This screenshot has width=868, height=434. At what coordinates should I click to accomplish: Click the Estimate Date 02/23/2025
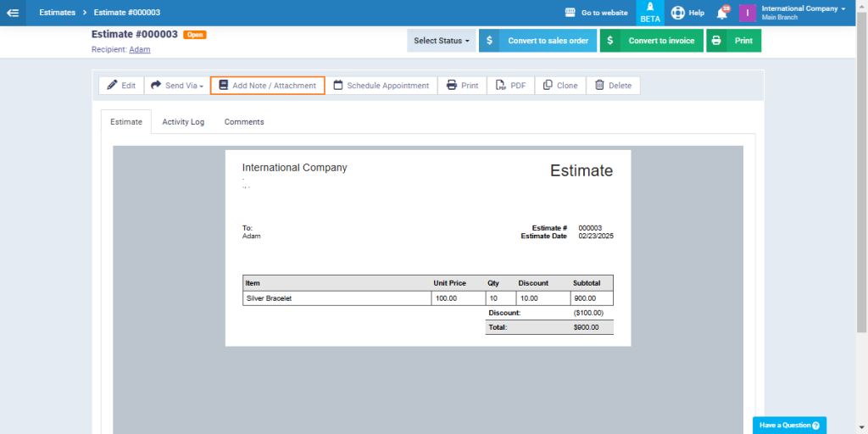tap(596, 236)
